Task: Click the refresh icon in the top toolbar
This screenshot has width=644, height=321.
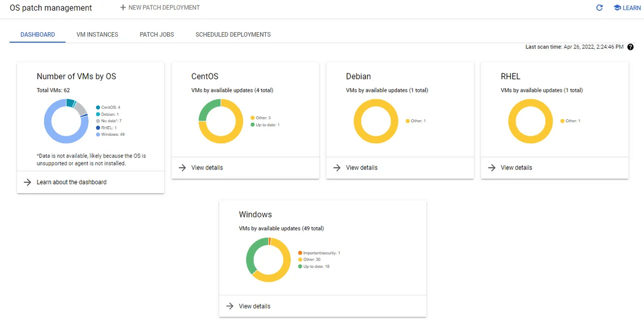Action: pos(599,8)
